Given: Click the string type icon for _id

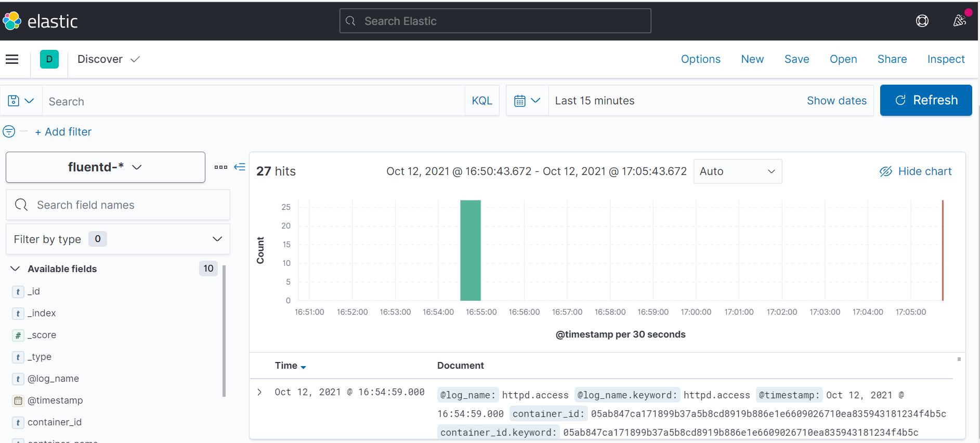Looking at the screenshot, I should click(x=18, y=291).
